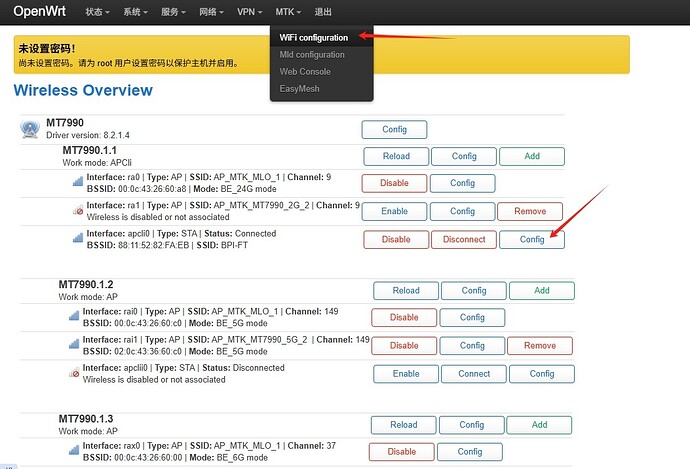Disable the apcli0 STA interface
690x469 pixels.
[x=396, y=239]
